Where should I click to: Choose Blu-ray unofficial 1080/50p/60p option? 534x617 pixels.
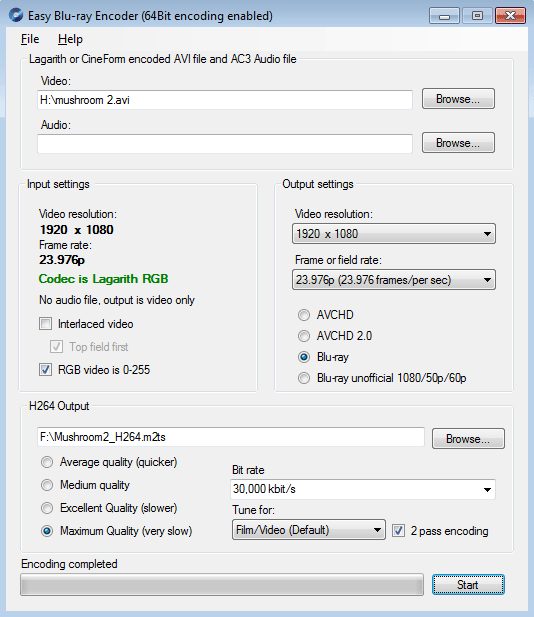point(303,378)
